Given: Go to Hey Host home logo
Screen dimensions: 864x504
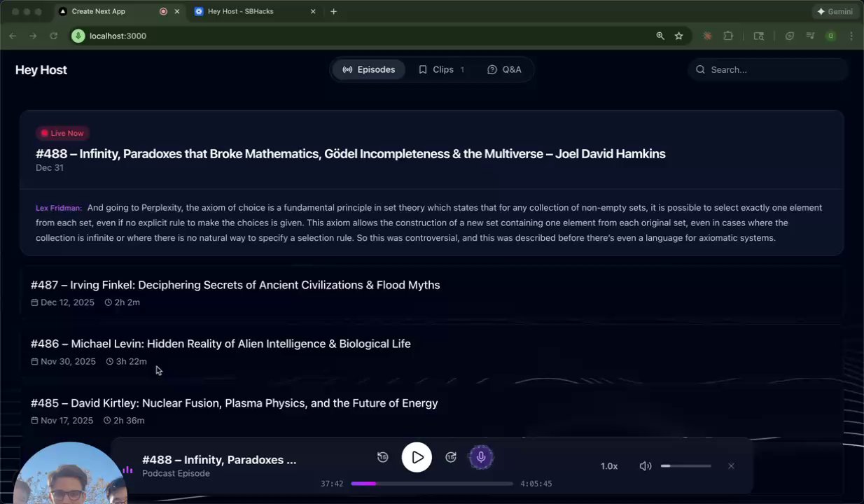Looking at the screenshot, I should 41,70.
